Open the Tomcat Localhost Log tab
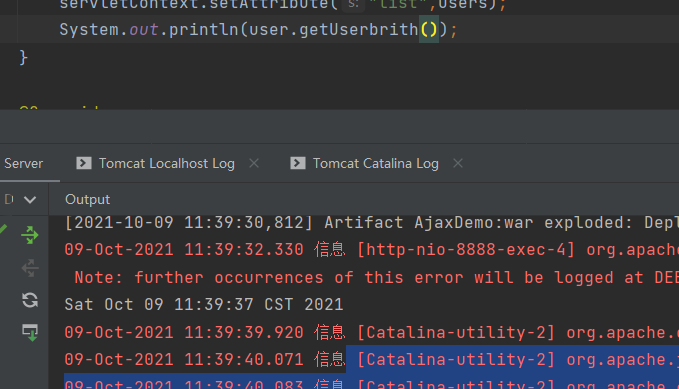The image size is (679, 389). pyautogui.click(x=167, y=164)
